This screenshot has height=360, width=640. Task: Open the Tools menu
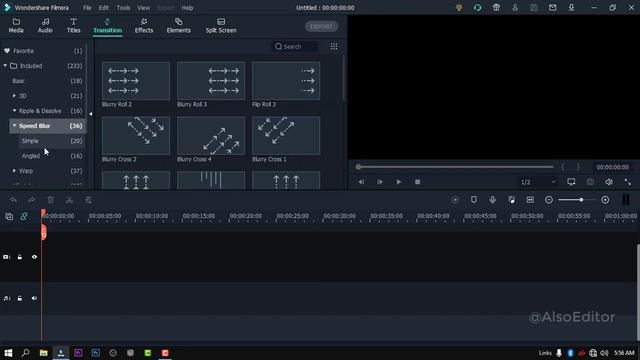[123, 8]
